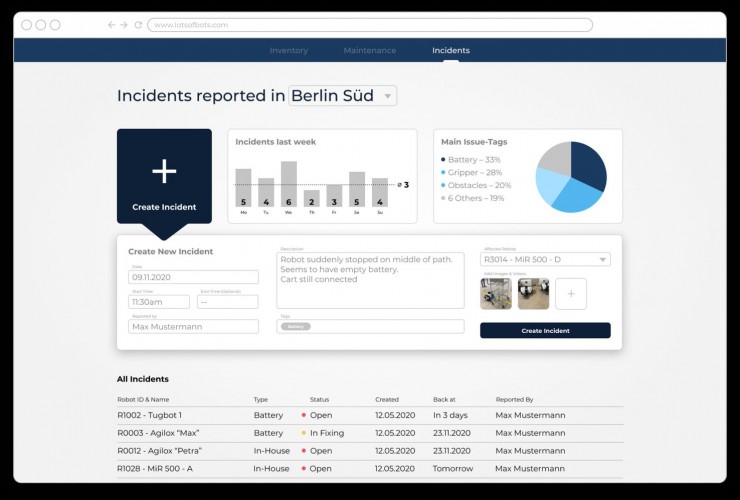Viewport: 740px width, 500px height.
Task: Click the Description text area
Action: coord(370,280)
